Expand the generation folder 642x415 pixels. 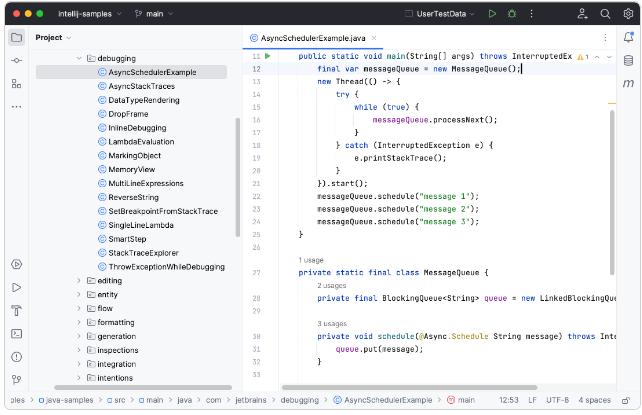79,336
